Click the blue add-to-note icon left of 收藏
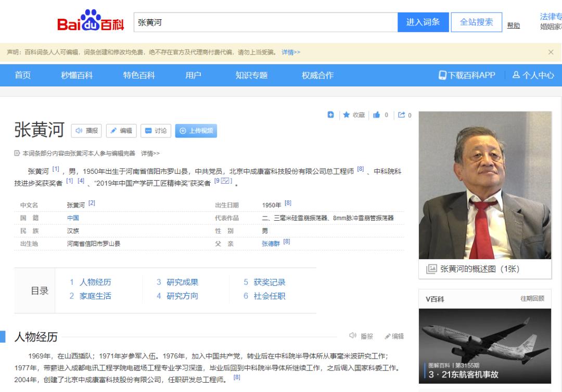 click(x=331, y=115)
